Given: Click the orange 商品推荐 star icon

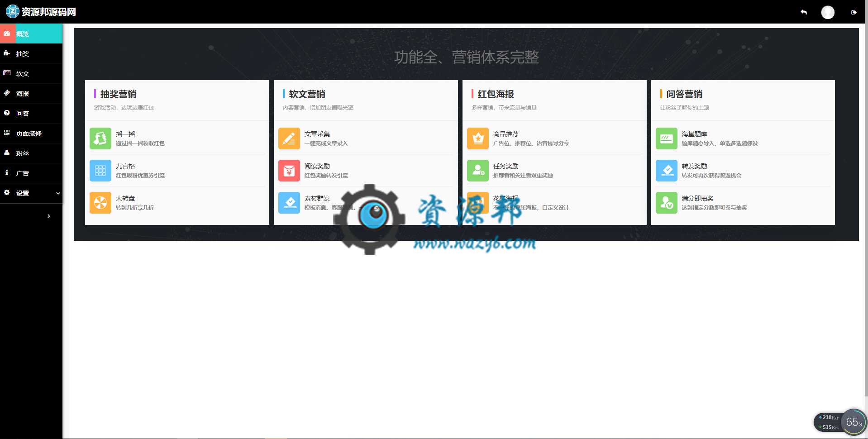Looking at the screenshot, I should coord(478,138).
